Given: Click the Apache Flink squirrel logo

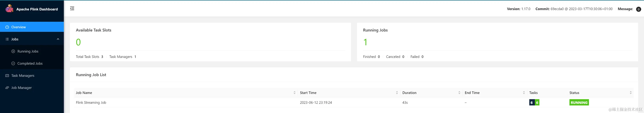Looking at the screenshot, I should point(10,9).
